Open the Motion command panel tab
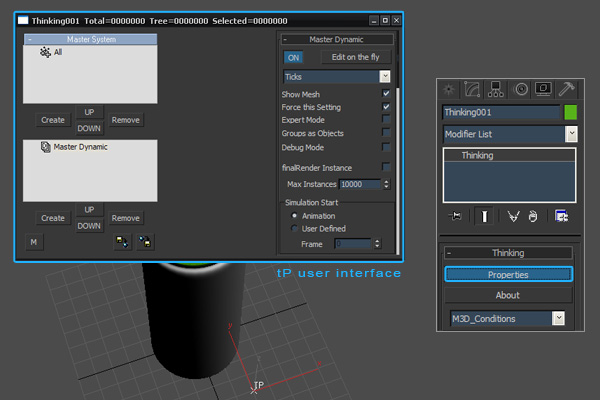 pyautogui.click(x=521, y=89)
